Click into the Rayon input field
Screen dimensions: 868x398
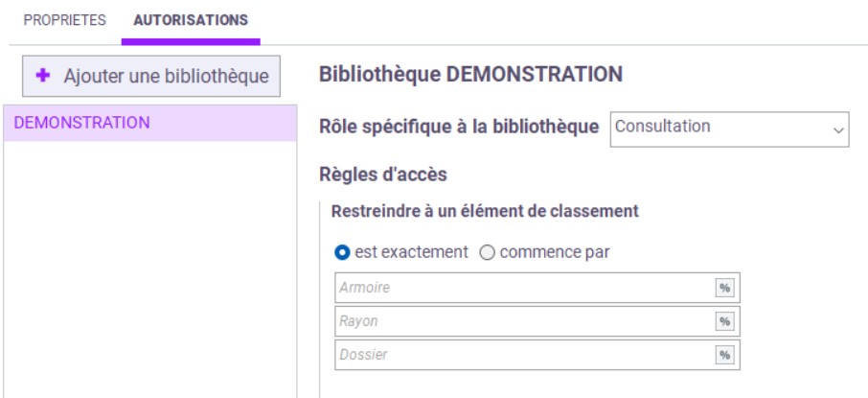[x=522, y=321]
